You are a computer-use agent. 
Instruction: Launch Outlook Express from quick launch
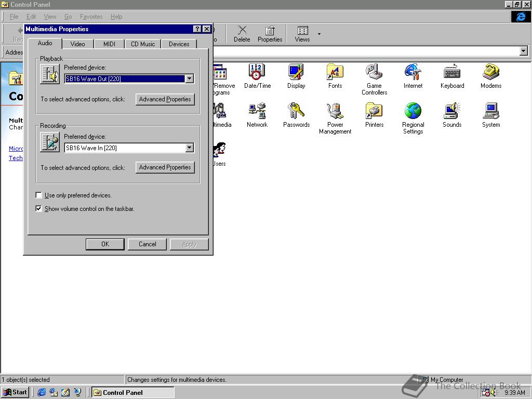tap(54, 392)
